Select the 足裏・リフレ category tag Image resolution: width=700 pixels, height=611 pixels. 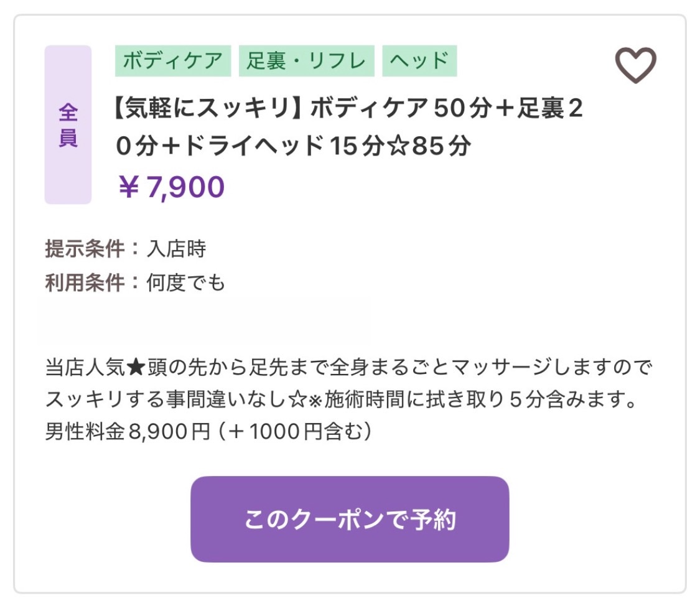coord(306,61)
